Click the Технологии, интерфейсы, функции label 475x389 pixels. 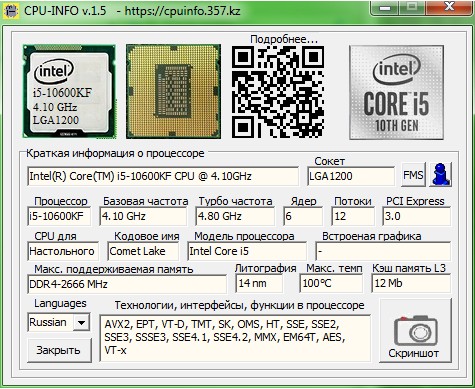[240, 305]
